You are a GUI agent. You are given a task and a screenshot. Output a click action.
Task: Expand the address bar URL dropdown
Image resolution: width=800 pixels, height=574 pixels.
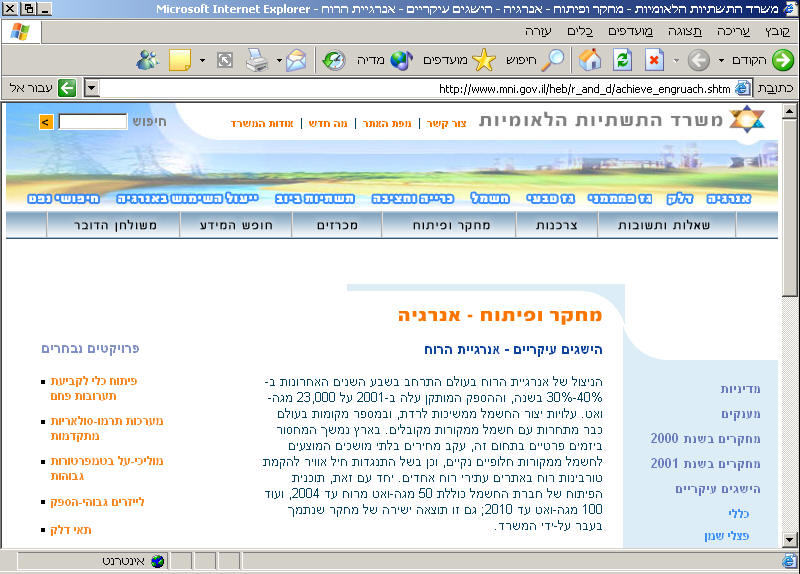coord(92,88)
